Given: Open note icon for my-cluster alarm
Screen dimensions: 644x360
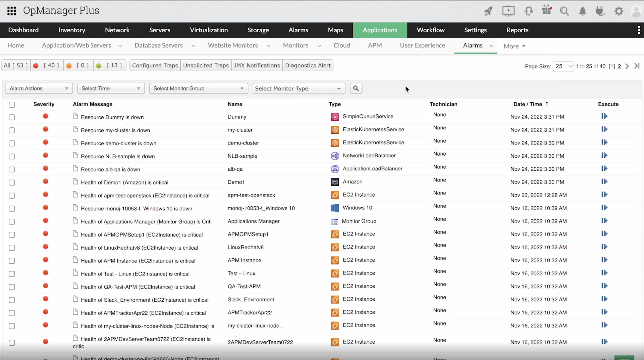Looking at the screenshot, I should [75, 129].
